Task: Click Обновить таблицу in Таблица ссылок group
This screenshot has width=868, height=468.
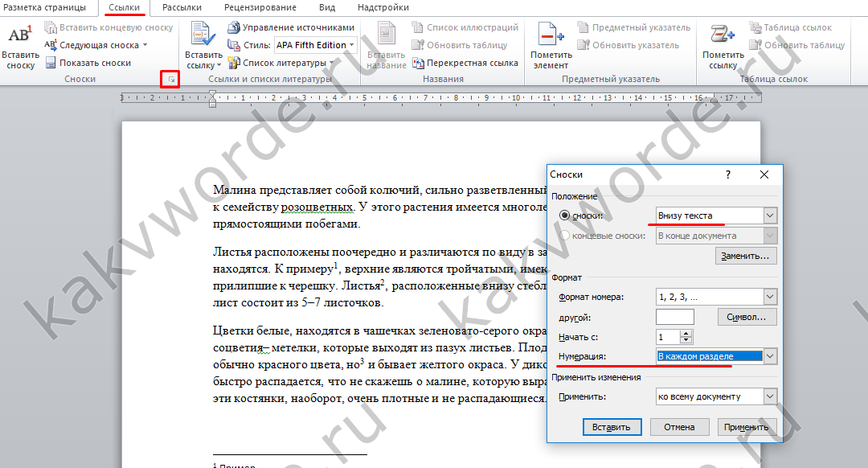Action: point(797,45)
